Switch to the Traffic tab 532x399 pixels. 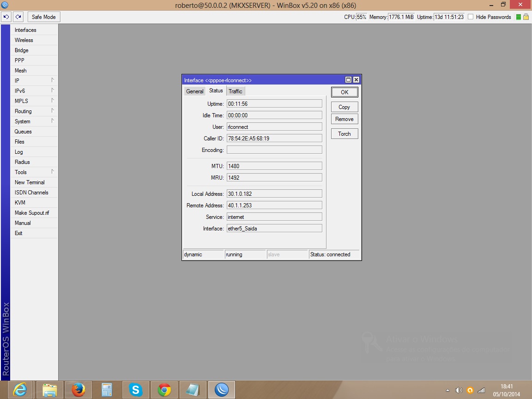coord(236,91)
